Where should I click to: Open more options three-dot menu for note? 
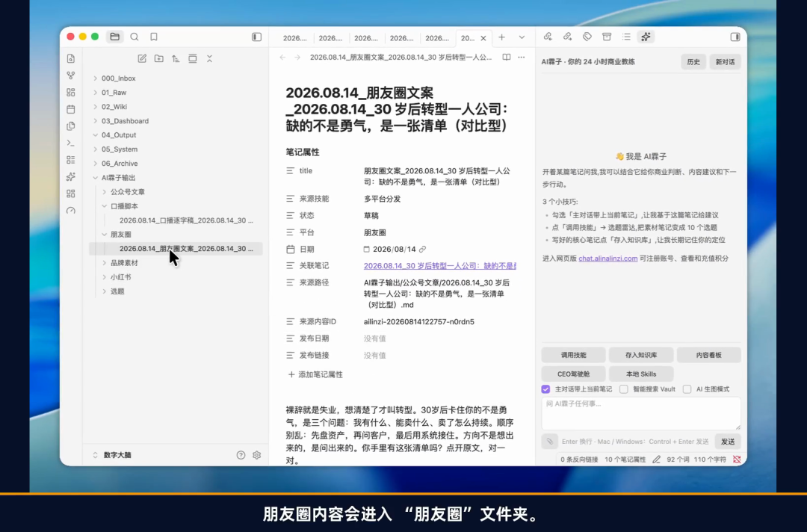click(522, 57)
